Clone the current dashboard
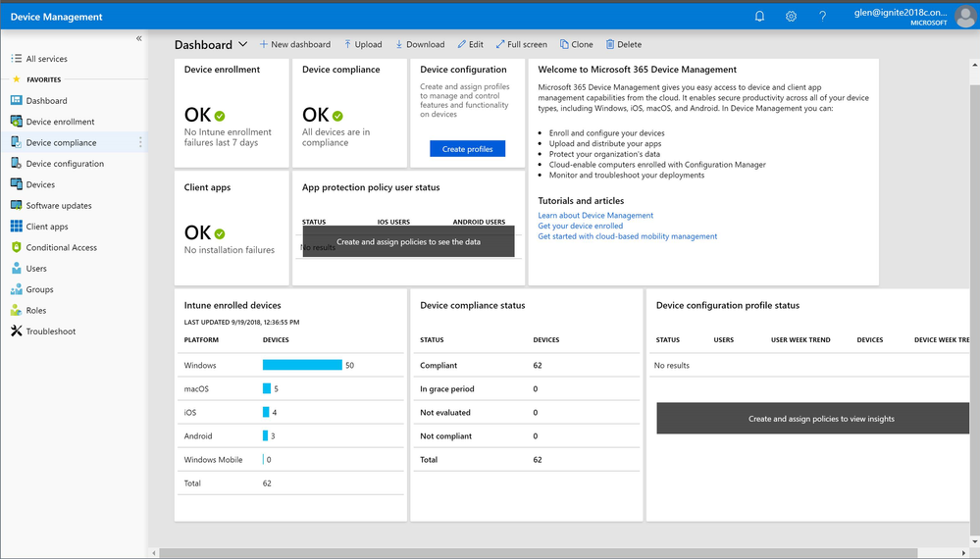The height and width of the screenshot is (559, 980). pos(576,44)
